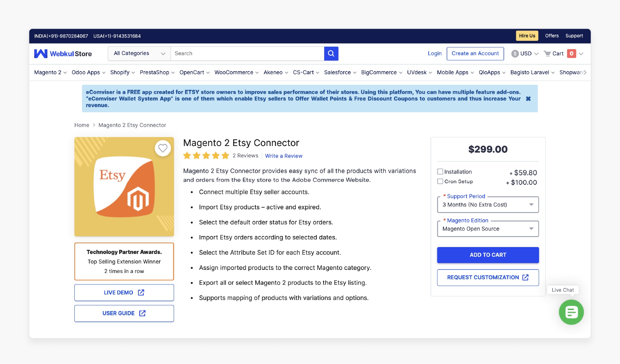Click the five-star product rating
Viewport: 620px width, 364px height.
pyautogui.click(x=206, y=156)
